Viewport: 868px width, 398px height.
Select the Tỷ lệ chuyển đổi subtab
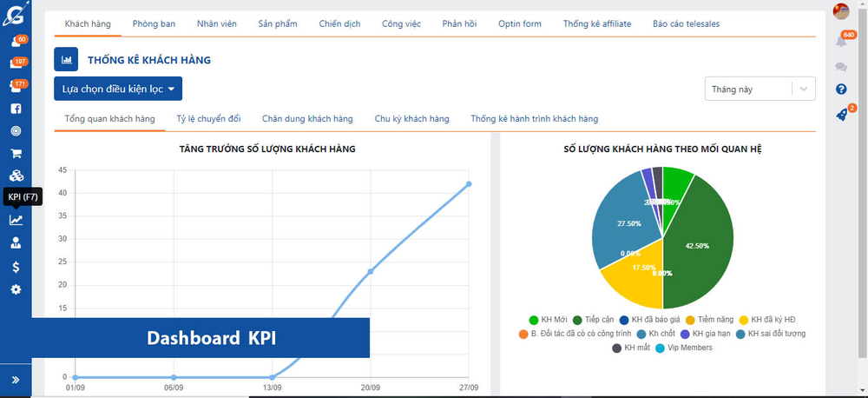pos(208,119)
